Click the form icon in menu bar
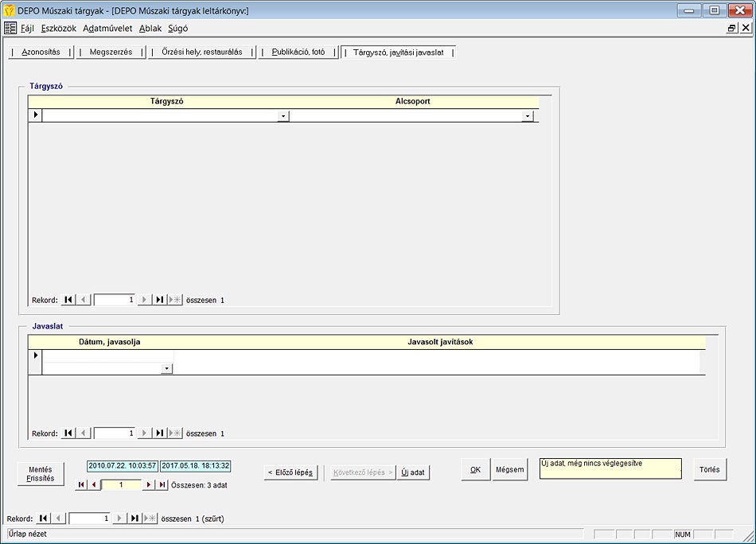Image resolution: width=756 pixels, height=544 pixels. pyautogui.click(x=10, y=28)
